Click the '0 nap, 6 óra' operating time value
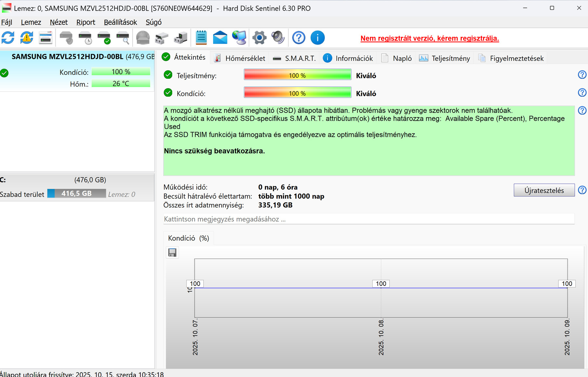 (278, 187)
